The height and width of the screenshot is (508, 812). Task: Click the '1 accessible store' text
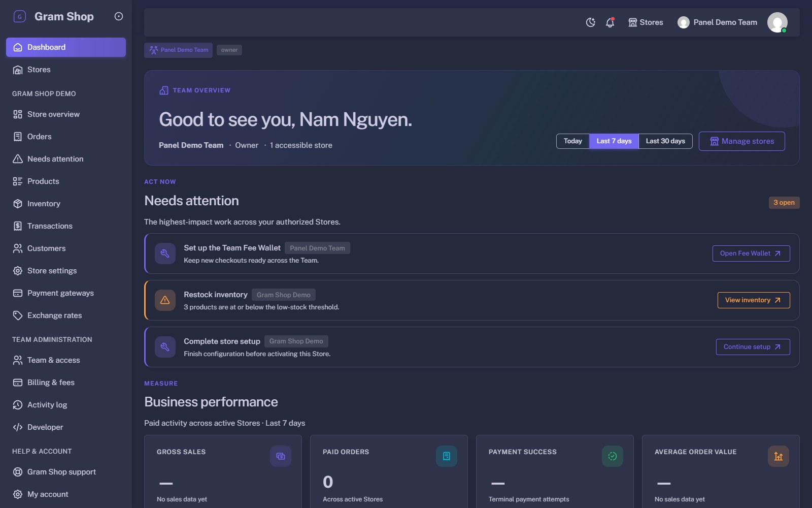coord(301,145)
